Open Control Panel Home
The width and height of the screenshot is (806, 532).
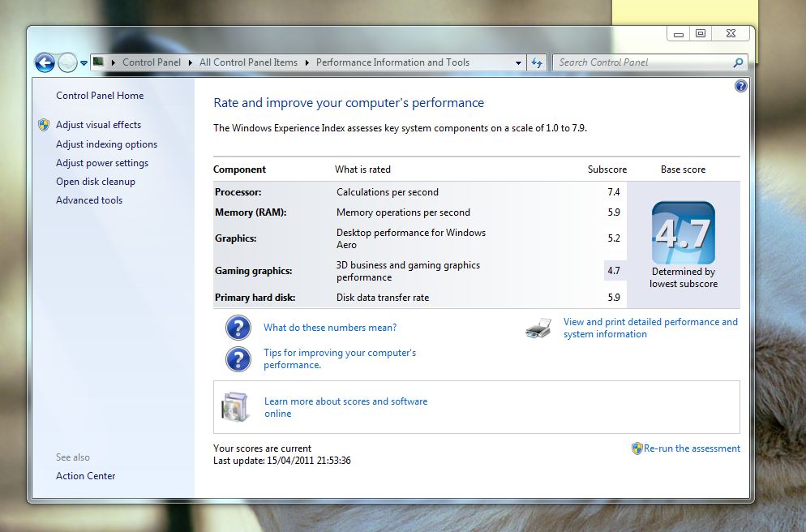(100, 96)
